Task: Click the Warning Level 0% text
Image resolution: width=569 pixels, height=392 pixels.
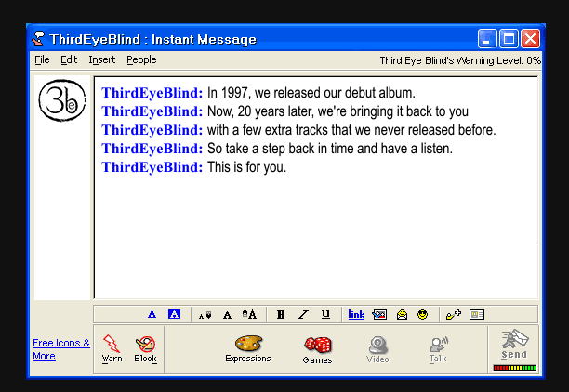Action: pyautogui.click(x=460, y=60)
